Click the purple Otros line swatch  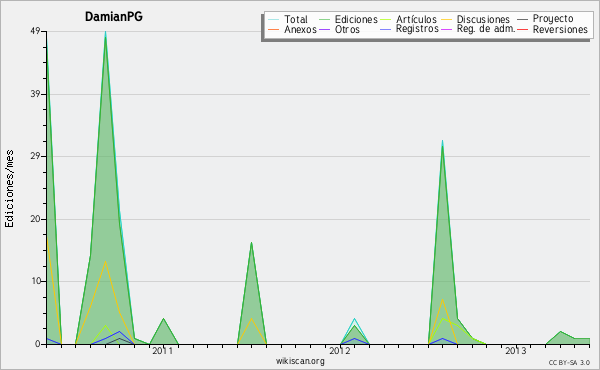point(324,29)
